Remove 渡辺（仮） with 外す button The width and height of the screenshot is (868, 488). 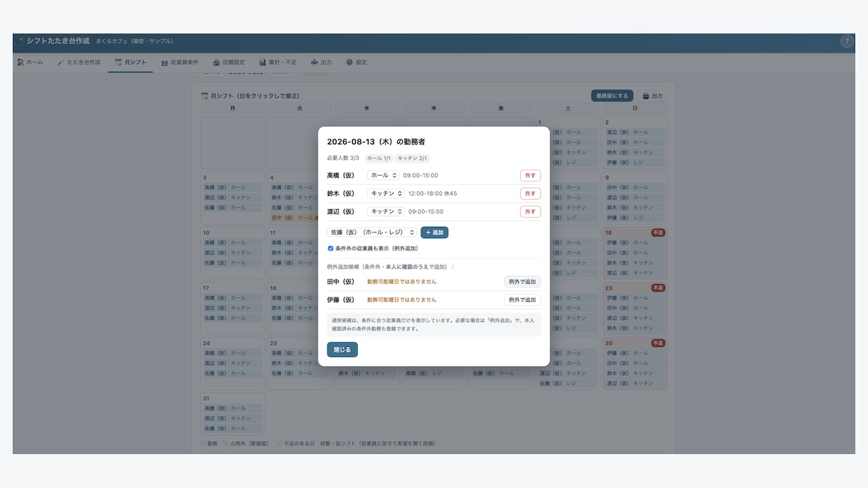(x=530, y=211)
